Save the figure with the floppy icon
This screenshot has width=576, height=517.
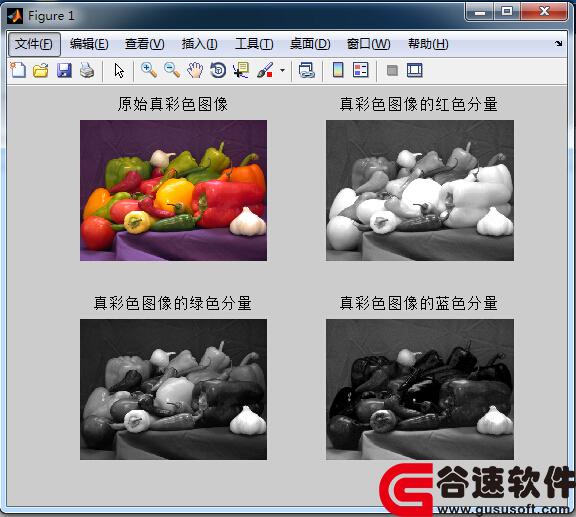point(64,70)
